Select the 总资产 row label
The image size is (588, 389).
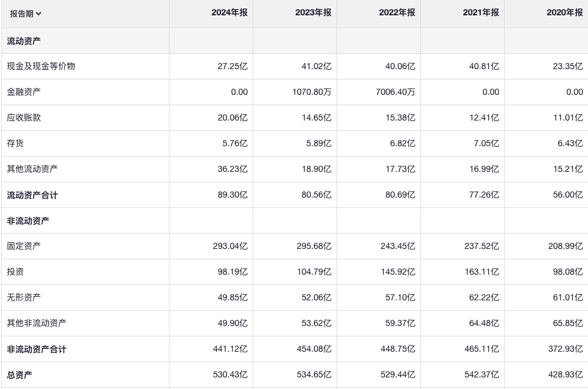(20, 375)
